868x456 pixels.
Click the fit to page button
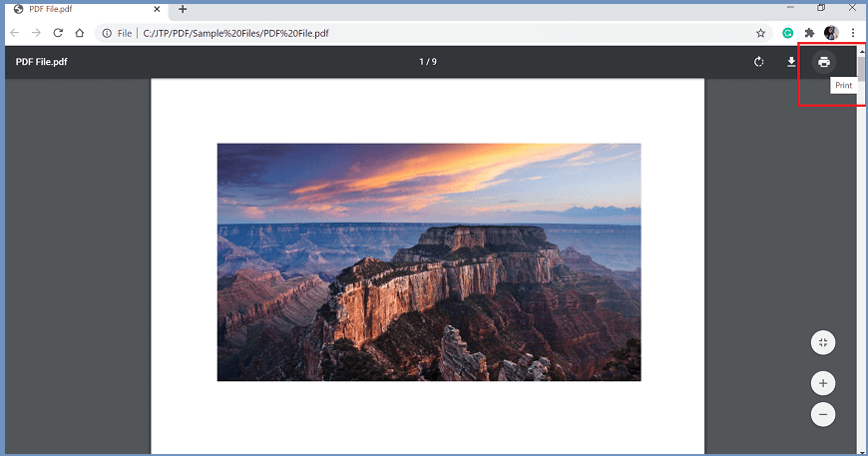click(823, 342)
